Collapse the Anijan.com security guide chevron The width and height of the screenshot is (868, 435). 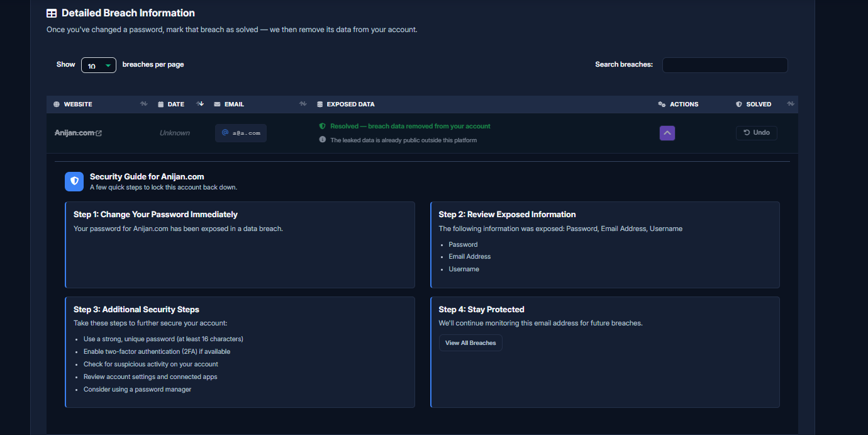point(667,133)
